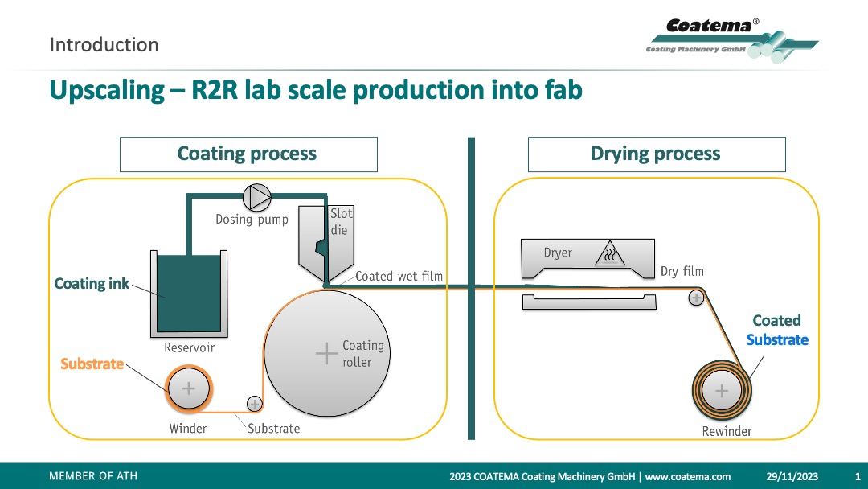The height and width of the screenshot is (489, 868).
Task: Click the Coating roller label
Action: tap(363, 353)
